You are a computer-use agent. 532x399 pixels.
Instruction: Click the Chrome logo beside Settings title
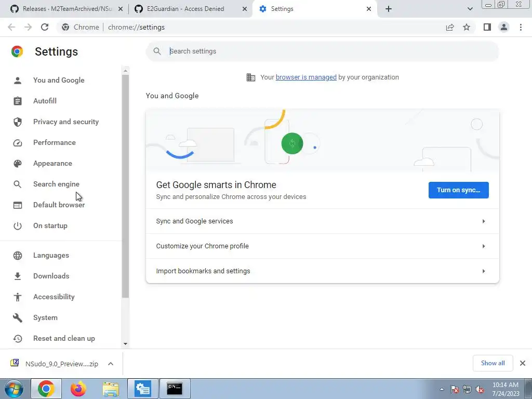pyautogui.click(x=17, y=51)
